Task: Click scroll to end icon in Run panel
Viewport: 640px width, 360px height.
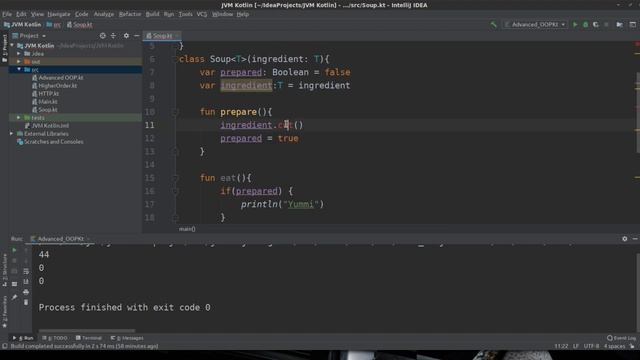Action: coord(26,282)
